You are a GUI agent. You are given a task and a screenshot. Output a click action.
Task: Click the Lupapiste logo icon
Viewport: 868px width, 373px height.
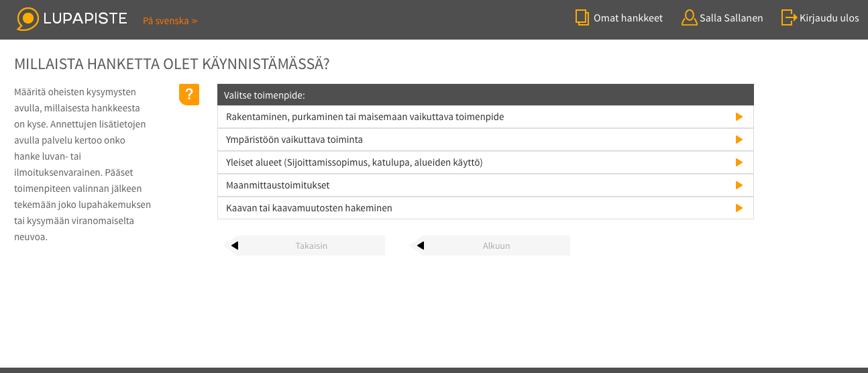coord(28,19)
